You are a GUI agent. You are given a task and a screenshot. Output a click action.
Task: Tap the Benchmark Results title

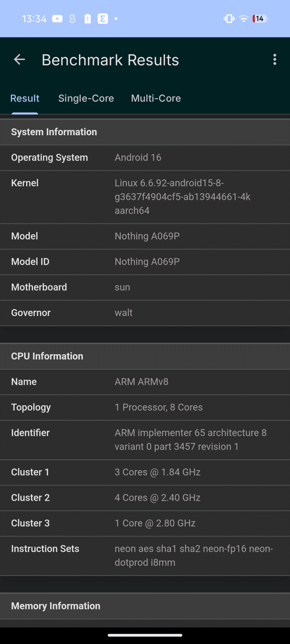110,60
